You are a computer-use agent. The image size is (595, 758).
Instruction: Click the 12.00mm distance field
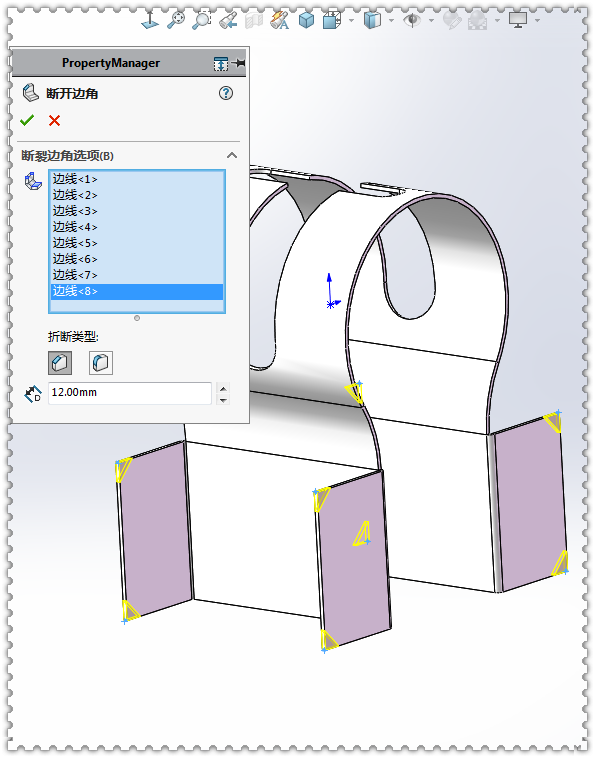pyautogui.click(x=130, y=393)
